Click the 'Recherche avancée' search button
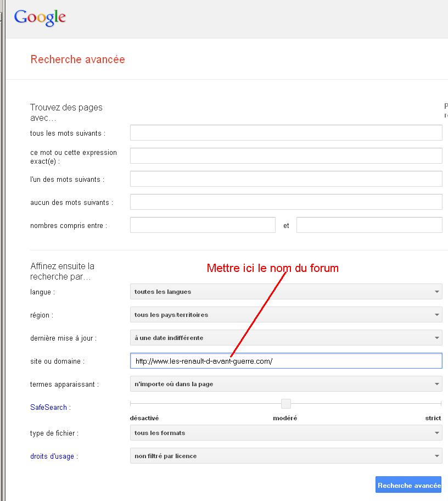Viewport: 448px width, 501px height. click(x=408, y=485)
